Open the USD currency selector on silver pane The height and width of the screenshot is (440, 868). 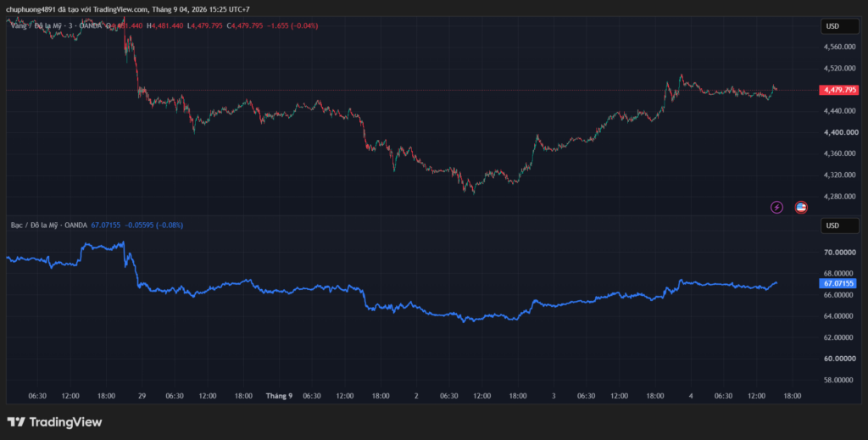click(839, 226)
